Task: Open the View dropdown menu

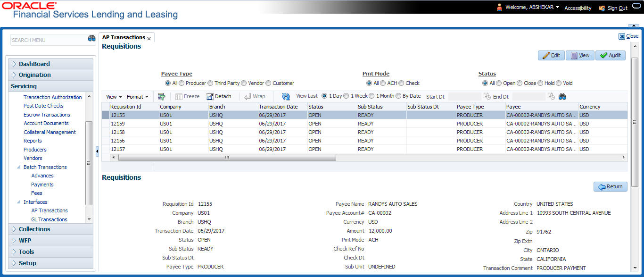Action: 114,96
